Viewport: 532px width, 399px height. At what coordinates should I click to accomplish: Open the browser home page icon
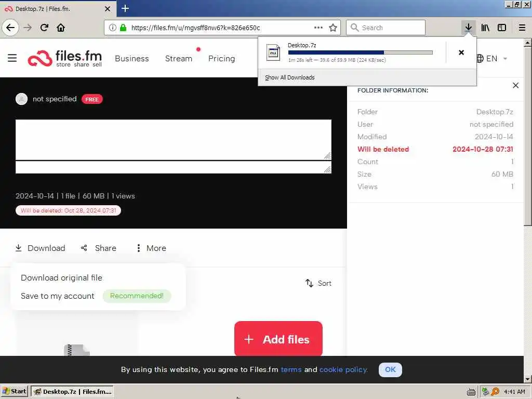(61, 28)
